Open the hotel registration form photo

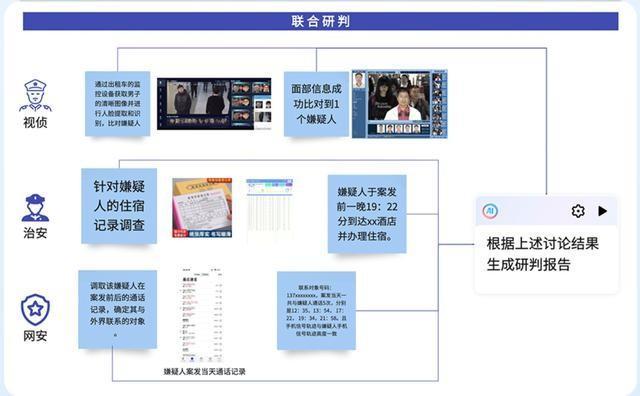(202, 208)
